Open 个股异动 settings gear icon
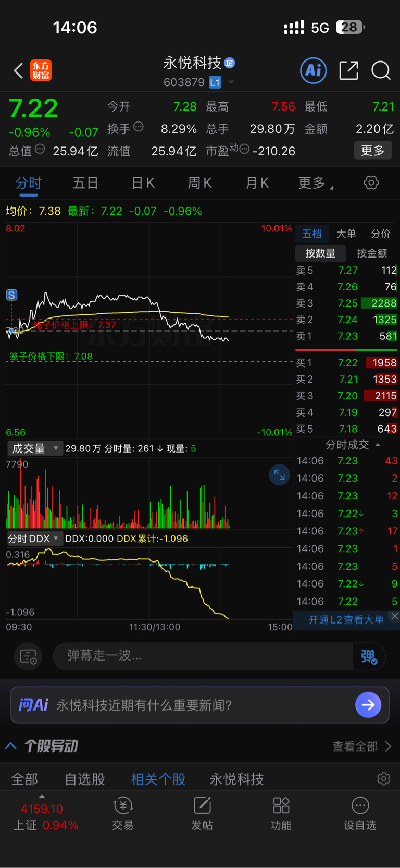This screenshot has width=400, height=868. 384,779
